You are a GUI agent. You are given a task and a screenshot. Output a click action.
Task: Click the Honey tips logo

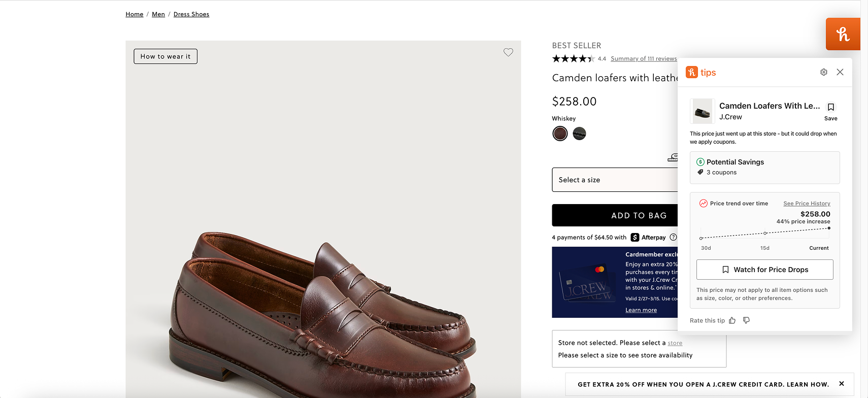[701, 72]
